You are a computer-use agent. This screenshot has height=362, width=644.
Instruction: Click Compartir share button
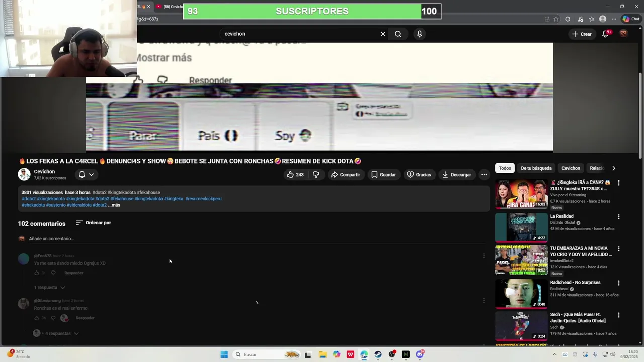coord(345,175)
